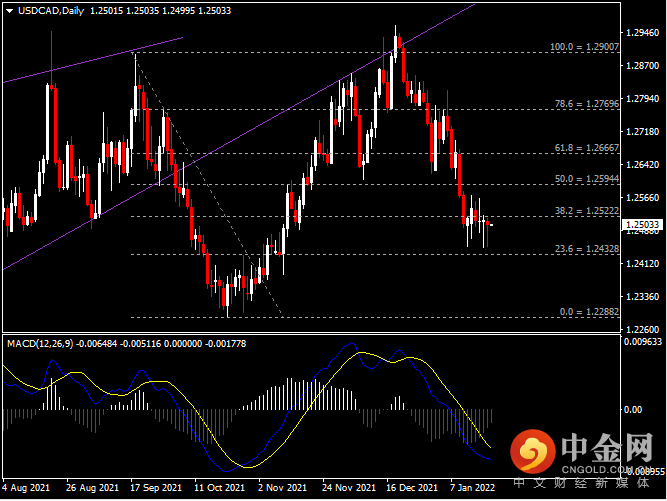667x501 pixels.
Task: Click the dropdown triangle beside USDCAD,Daily
Action: tap(10, 11)
